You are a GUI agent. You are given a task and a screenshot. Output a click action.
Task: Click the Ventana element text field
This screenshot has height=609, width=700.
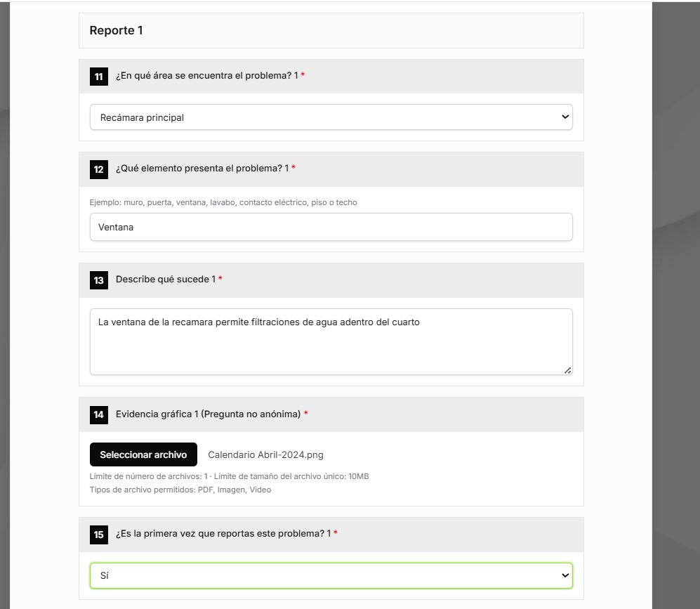coord(331,227)
